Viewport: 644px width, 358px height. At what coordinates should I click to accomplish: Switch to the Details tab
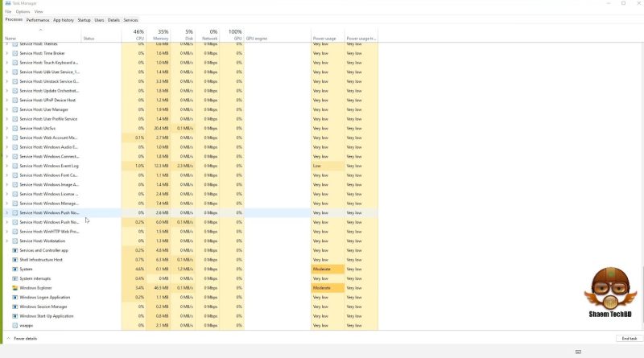(114, 20)
